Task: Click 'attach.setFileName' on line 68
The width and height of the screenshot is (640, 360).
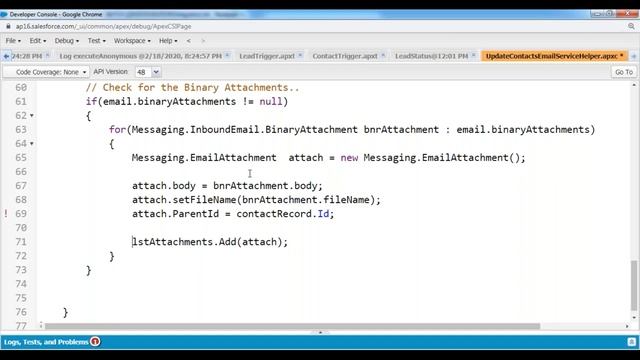Action: pyautogui.click(x=184, y=200)
